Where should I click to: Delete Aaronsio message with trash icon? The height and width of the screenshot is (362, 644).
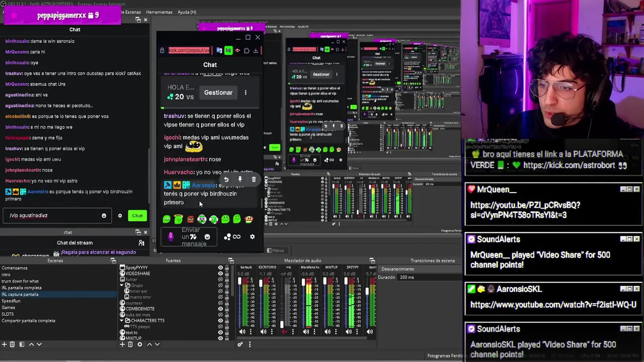click(x=254, y=179)
